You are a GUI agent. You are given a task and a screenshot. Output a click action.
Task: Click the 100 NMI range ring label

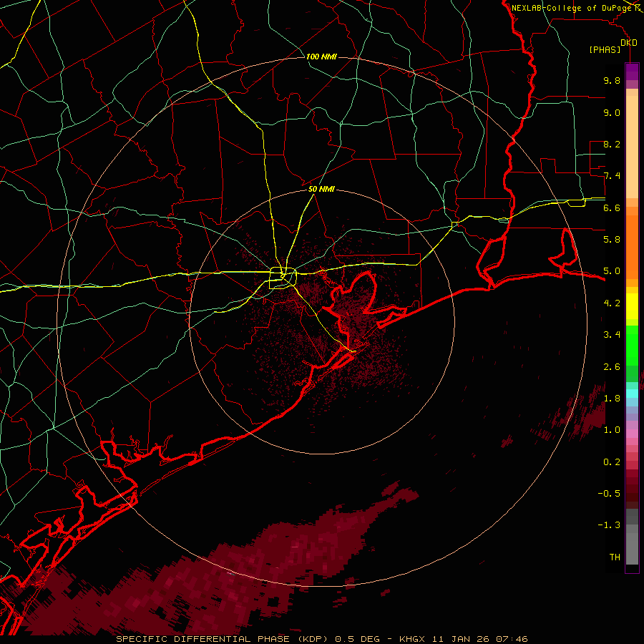(x=321, y=57)
